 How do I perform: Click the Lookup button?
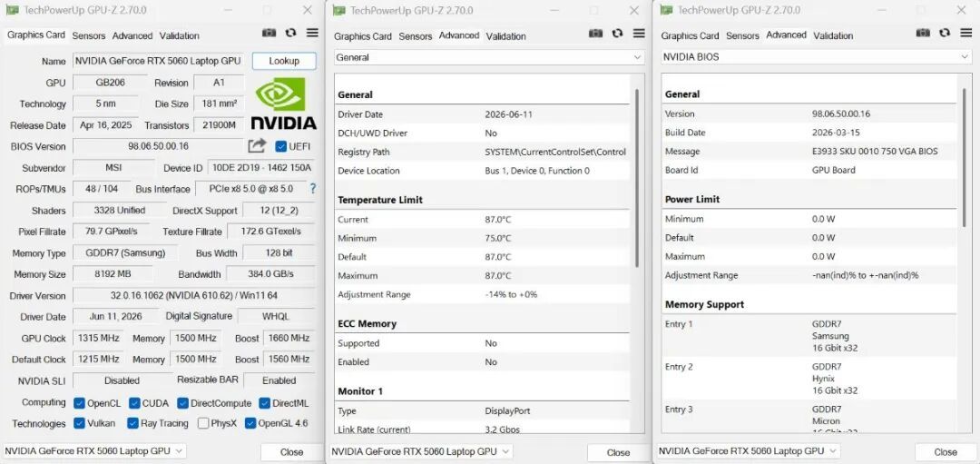click(284, 61)
